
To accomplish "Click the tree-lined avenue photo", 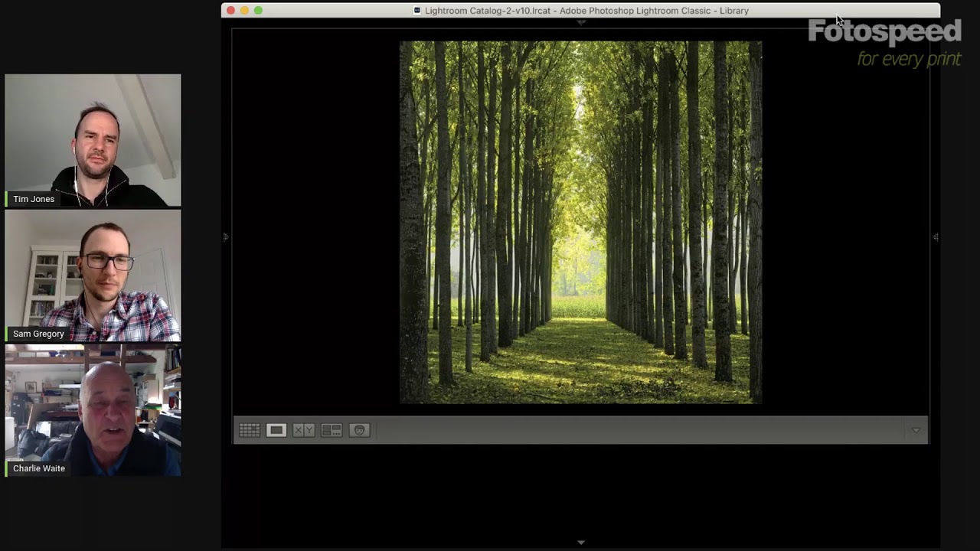I will tap(581, 222).
